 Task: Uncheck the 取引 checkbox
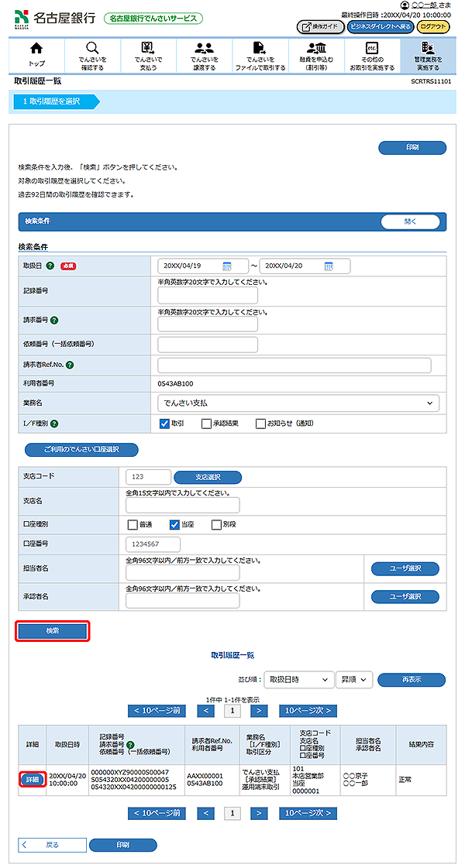tap(164, 424)
